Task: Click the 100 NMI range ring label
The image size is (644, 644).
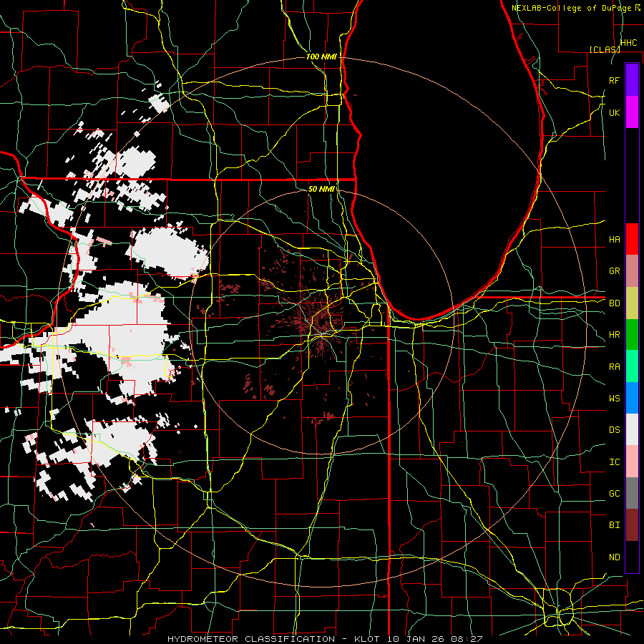Action: click(x=321, y=57)
